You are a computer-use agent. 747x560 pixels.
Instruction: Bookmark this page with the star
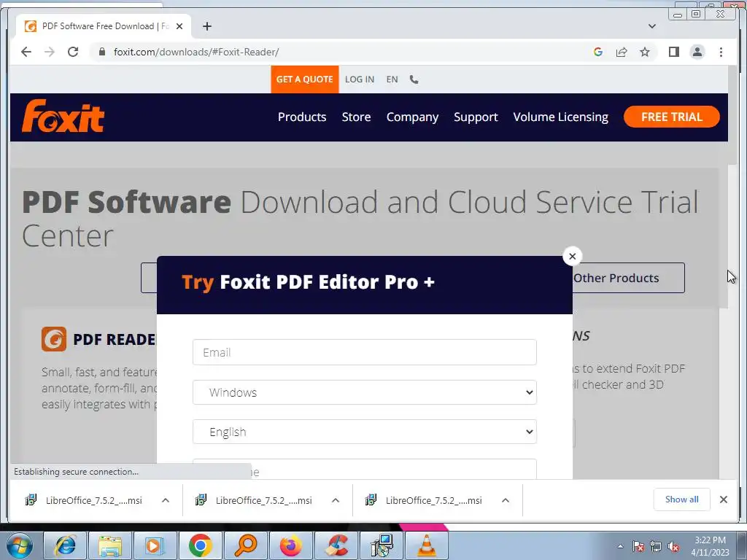pyautogui.click(x=645, y=52)
